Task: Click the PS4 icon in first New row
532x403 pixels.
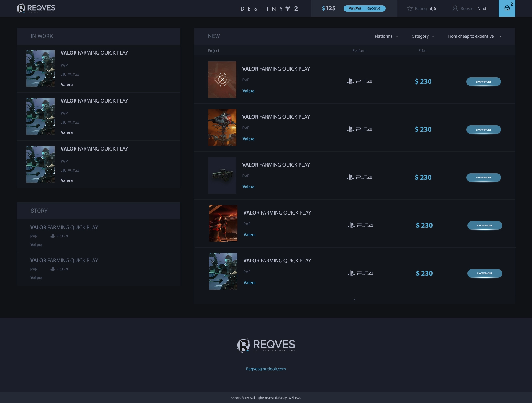Action: (359, 81)
